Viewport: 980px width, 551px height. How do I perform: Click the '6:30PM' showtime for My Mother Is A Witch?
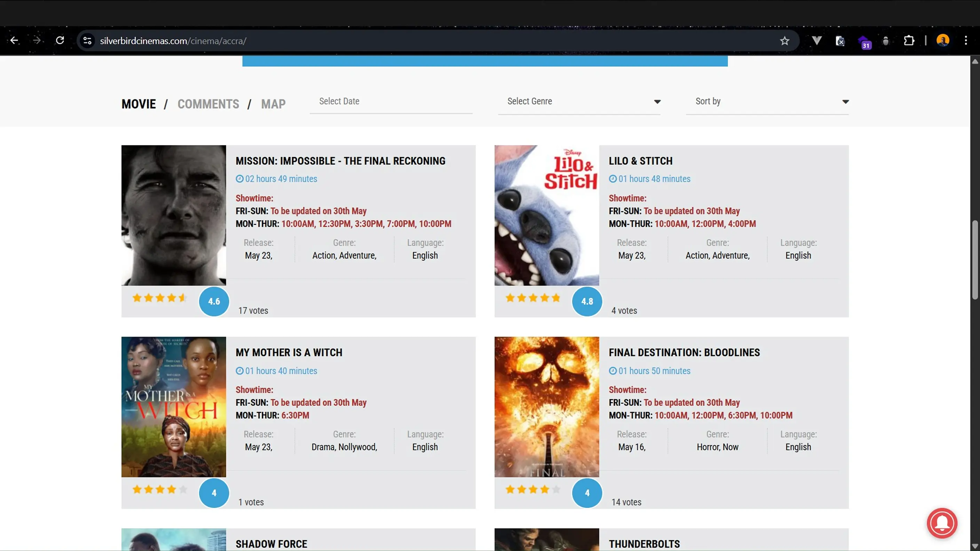(x=295, y=416)
